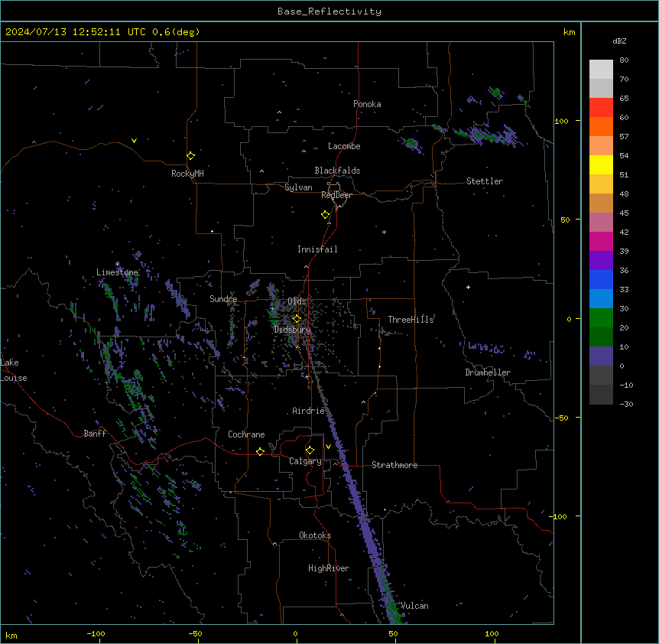Click the Banff label
Screen dimensions: 659x644
(95, 434)
